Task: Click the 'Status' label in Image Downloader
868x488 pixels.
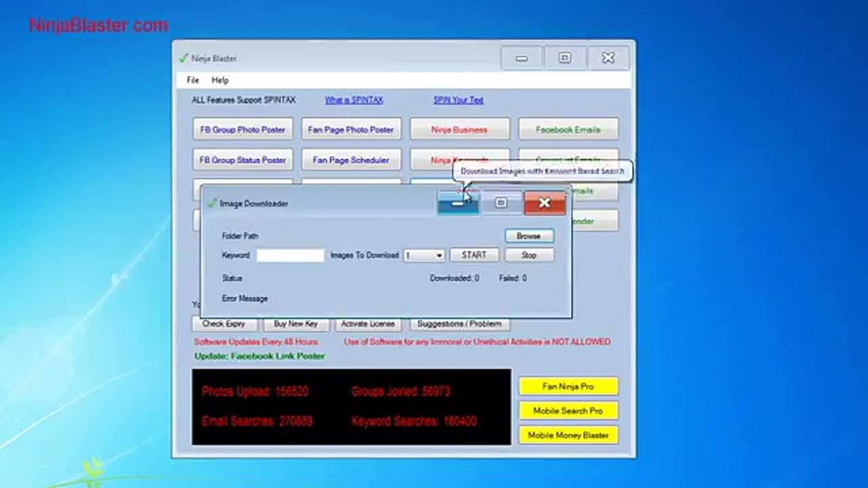Action: [232, 278]
